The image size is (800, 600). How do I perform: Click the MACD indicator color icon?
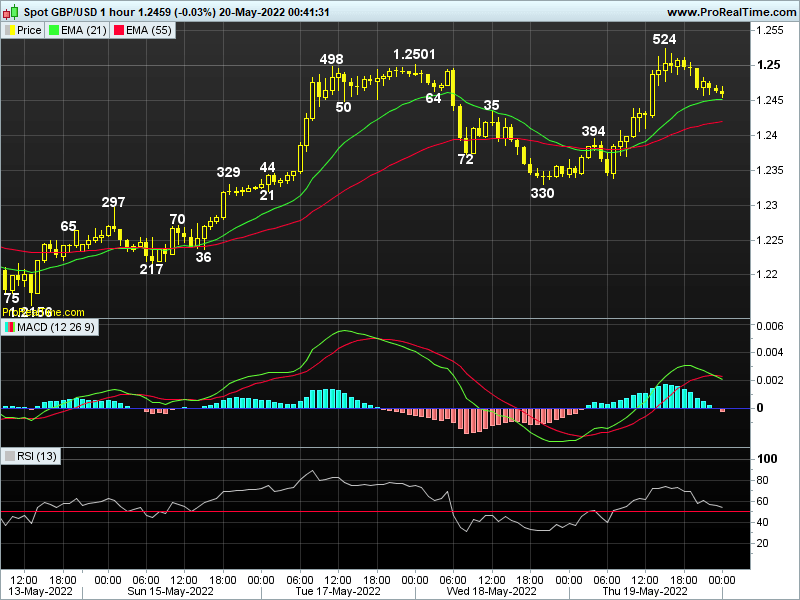(x=10, y=327)
